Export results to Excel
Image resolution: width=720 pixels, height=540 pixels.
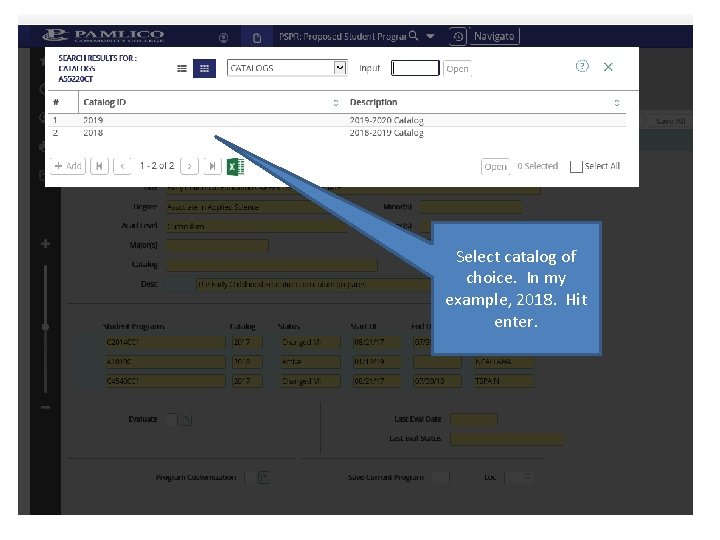click(236, 166)
